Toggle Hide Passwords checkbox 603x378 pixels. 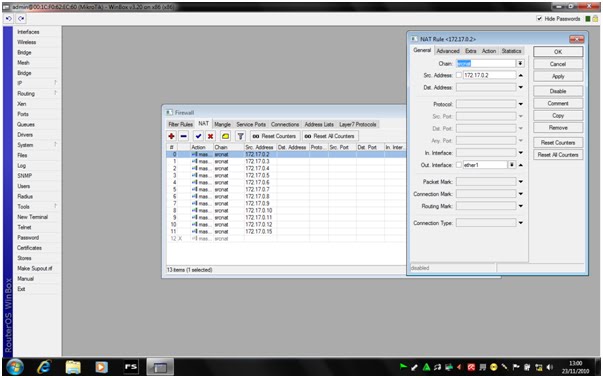click(539, 18)
